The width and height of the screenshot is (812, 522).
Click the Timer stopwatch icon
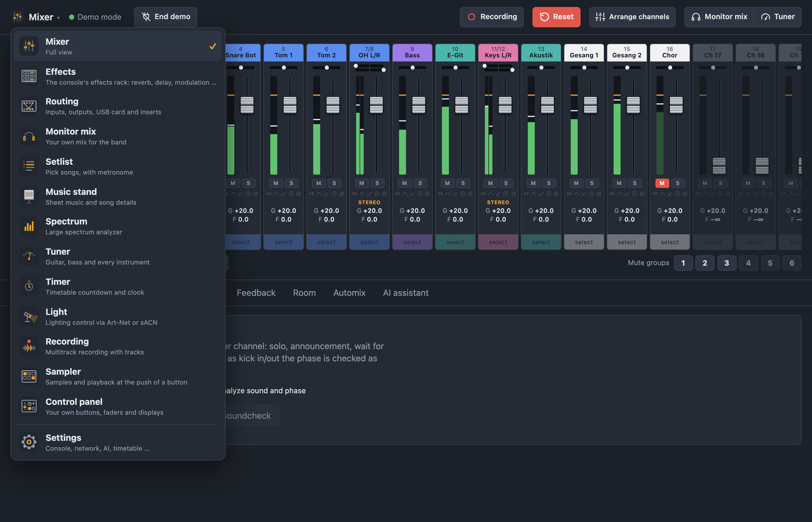(29, 287)
